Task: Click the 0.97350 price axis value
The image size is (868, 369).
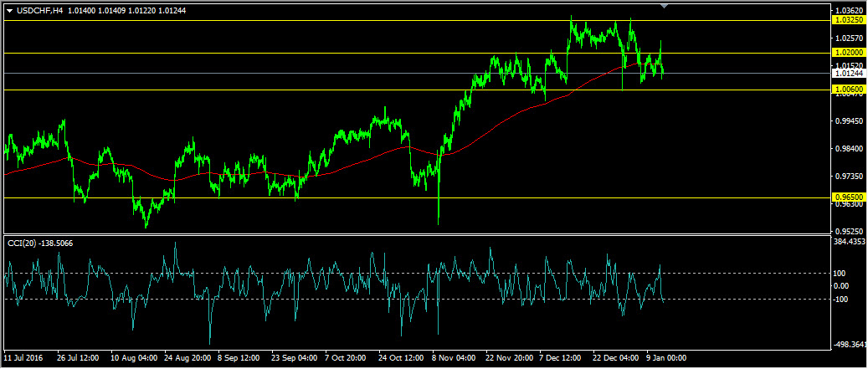Action: [849, 177]
